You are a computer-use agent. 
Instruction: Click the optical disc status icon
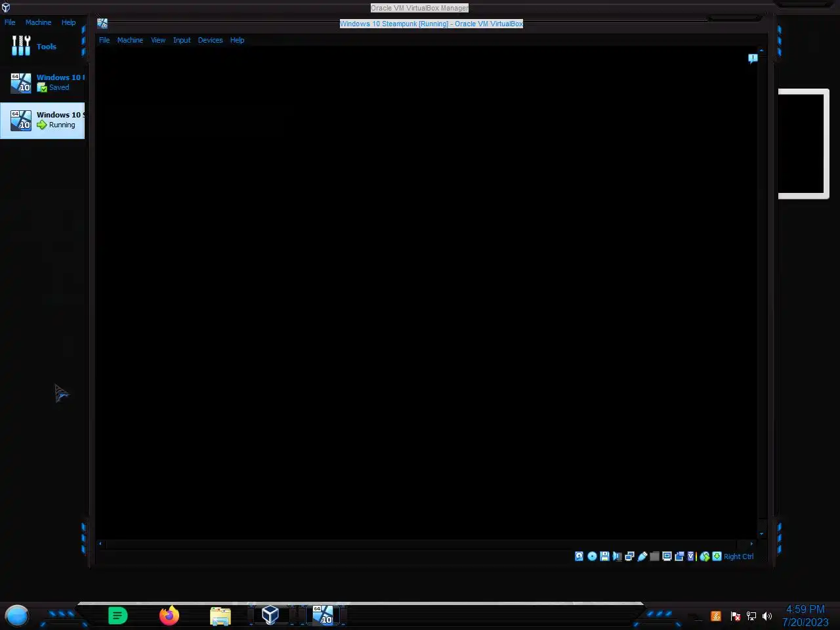pos(592,556)
